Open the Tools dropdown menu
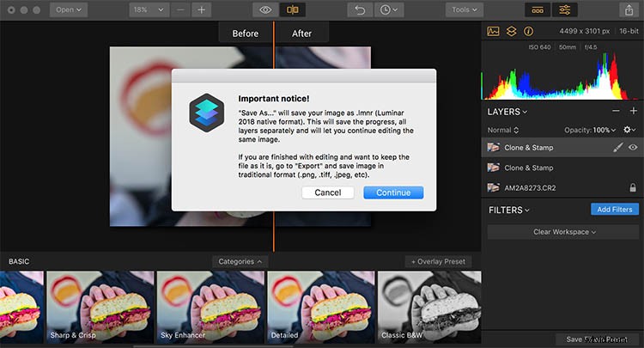644x348 pixels. [x=464, y=9]
